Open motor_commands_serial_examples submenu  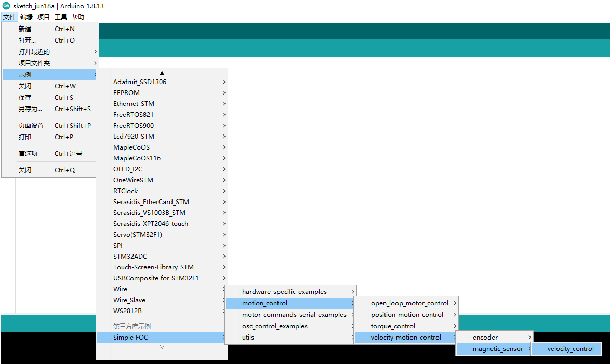click(x=290, y=314)
